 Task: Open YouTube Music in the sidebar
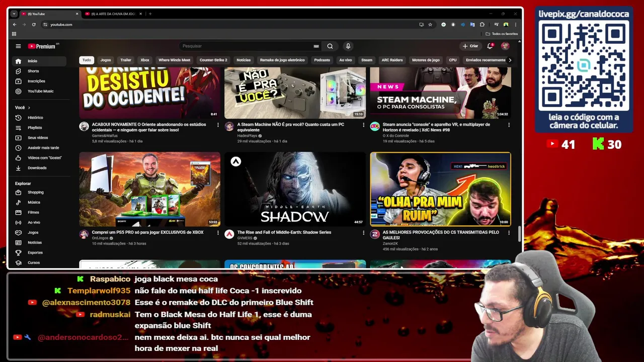point(40,91)
